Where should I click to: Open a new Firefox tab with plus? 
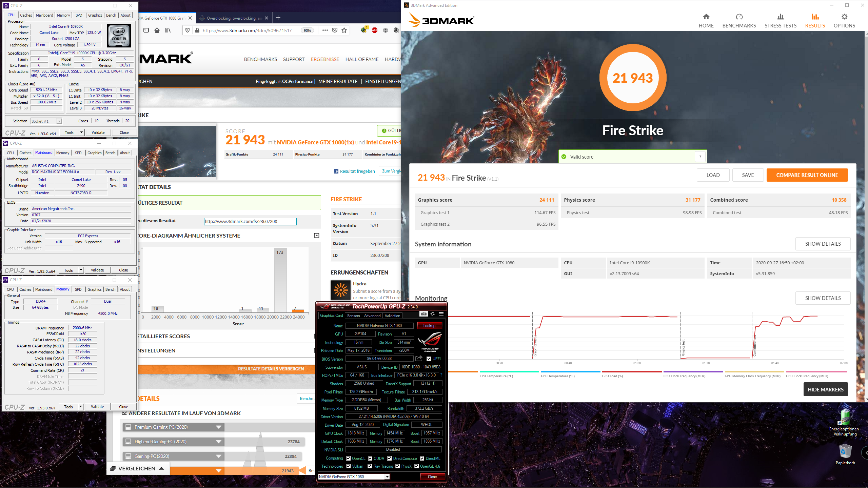click(x=278, y=18)
